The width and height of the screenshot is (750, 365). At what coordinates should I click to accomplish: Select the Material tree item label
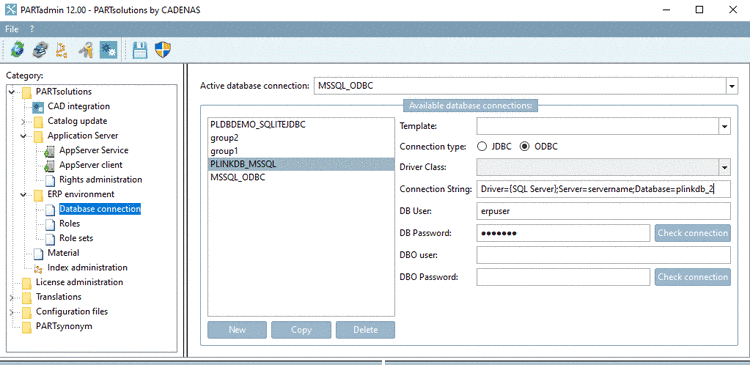[63, 253]
